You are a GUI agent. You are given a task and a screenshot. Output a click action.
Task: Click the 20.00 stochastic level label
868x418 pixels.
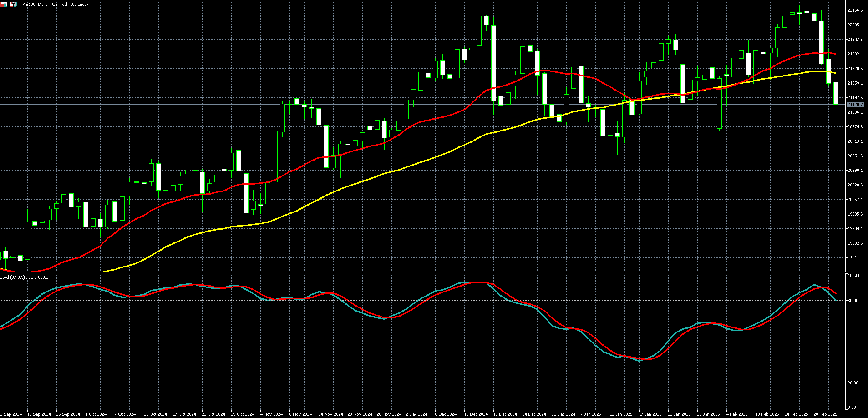click(853, 383)
